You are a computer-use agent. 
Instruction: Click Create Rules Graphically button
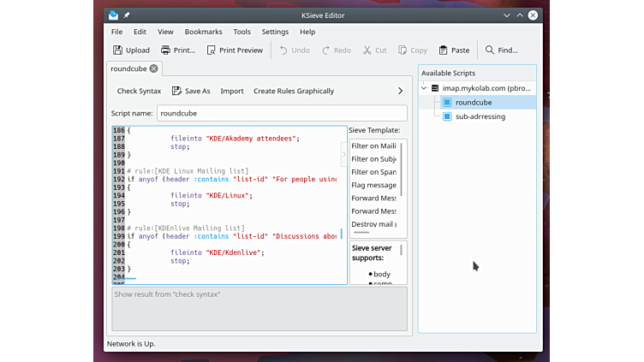[294, 91]
